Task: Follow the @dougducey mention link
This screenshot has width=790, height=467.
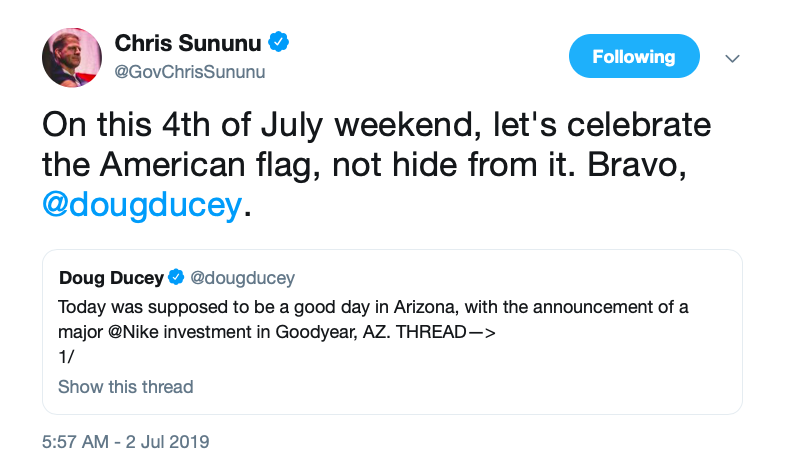Action: click(142, 205)
